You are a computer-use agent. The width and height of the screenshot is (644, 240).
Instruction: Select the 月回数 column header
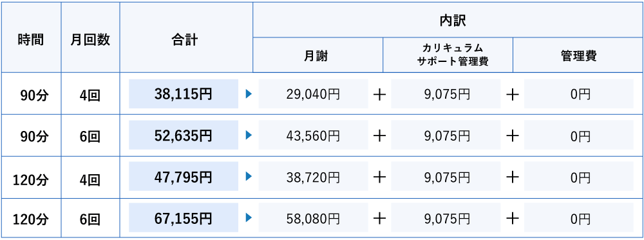click(90, 37)
